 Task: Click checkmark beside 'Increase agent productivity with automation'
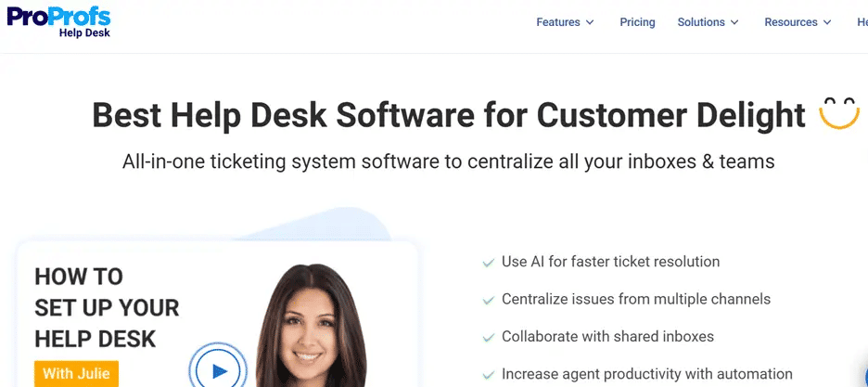coord(488,375)
